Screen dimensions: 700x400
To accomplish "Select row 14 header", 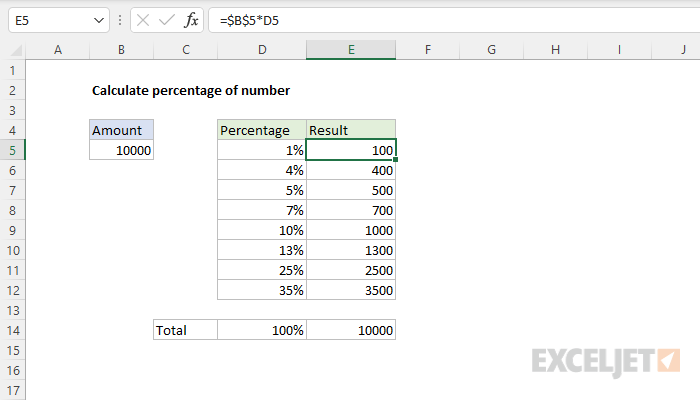I will pyautogui.click(x=12, y=330).
